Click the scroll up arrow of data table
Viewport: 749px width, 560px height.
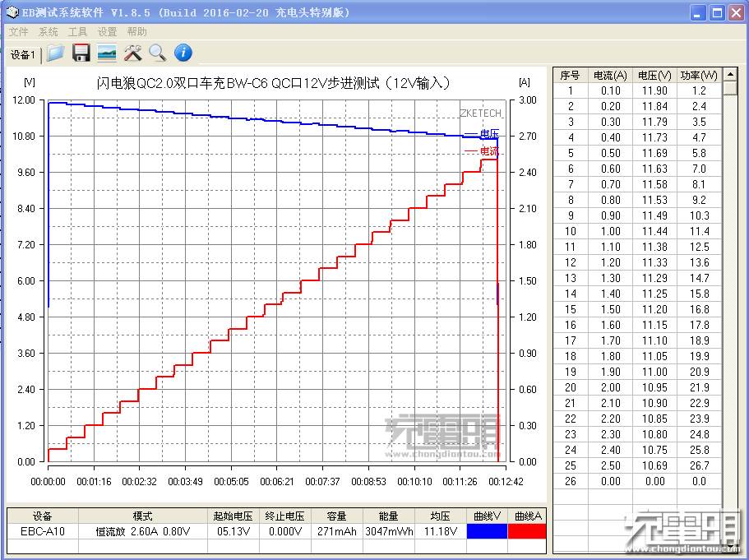pos(730,75)
